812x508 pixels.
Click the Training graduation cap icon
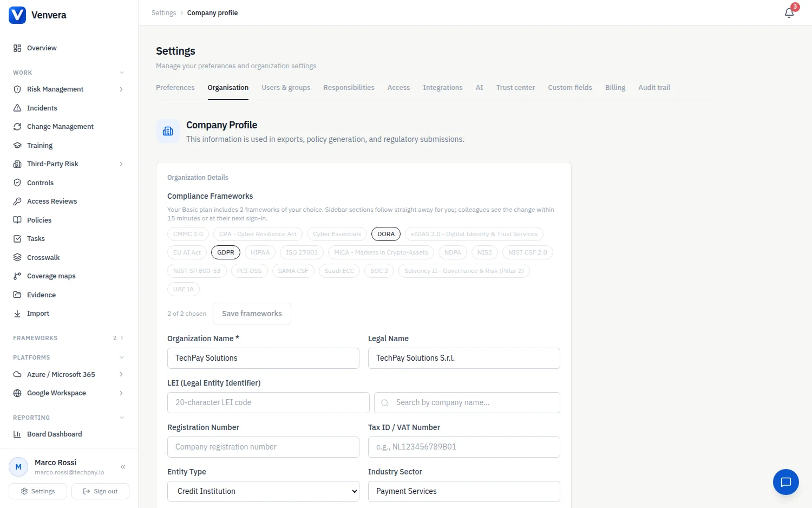click(x=17, y=145)
